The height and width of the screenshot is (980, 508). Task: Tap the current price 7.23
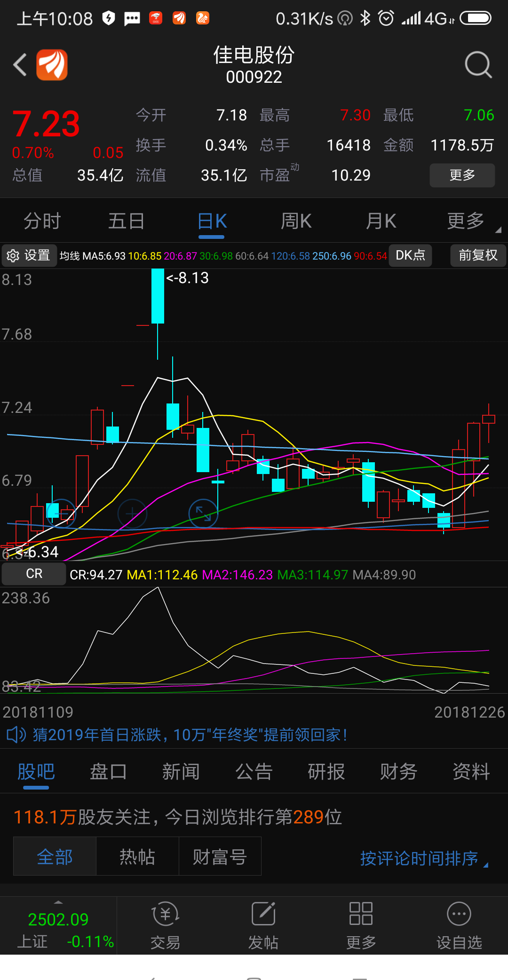46,124
